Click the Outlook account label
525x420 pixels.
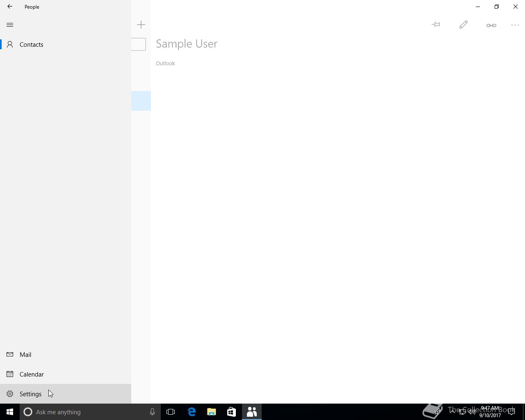[165, 63]
